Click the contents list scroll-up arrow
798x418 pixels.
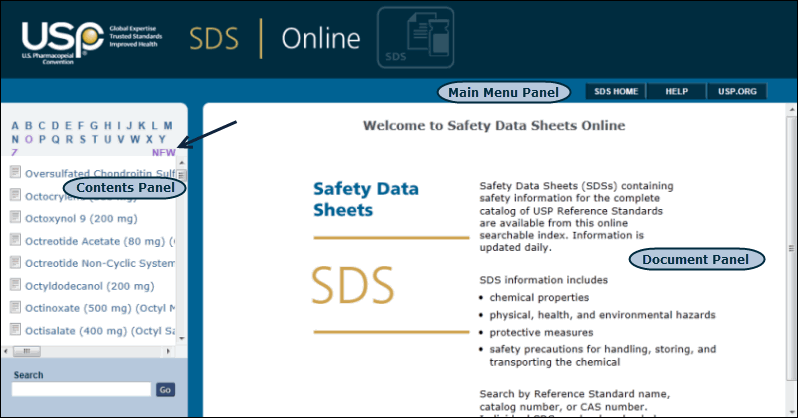182,162
